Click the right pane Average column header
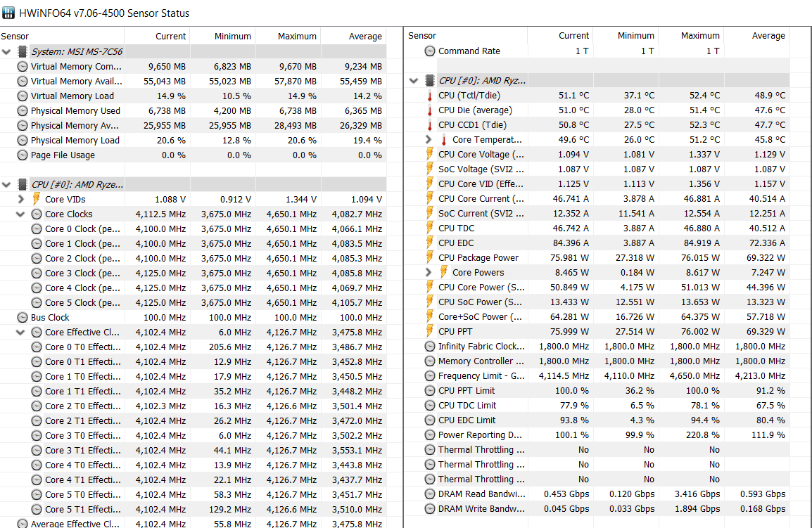The width and height of the screenshot is (812, 528). [768, 36]
